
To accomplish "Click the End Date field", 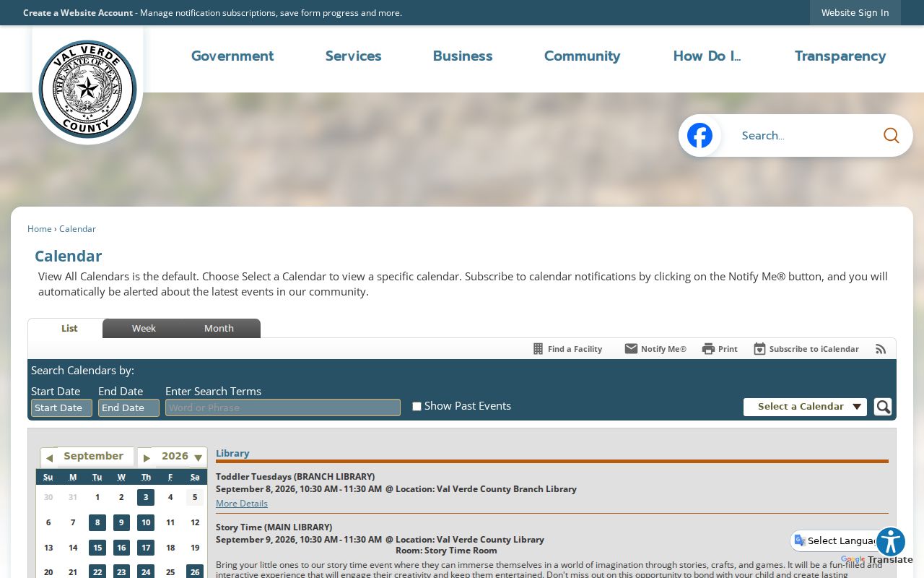I will (128, 407).
